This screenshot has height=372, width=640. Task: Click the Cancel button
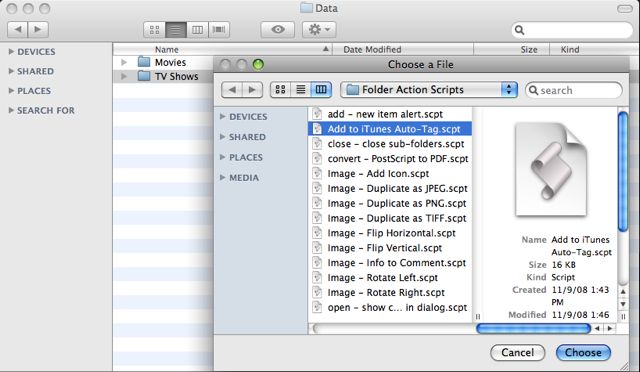click(518, 353)
